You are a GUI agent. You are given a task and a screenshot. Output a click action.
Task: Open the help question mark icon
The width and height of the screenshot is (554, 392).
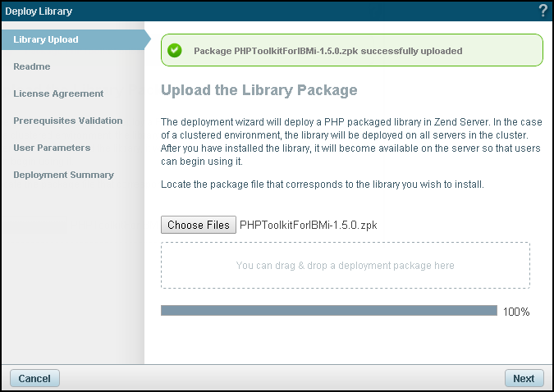coord(543,11)
